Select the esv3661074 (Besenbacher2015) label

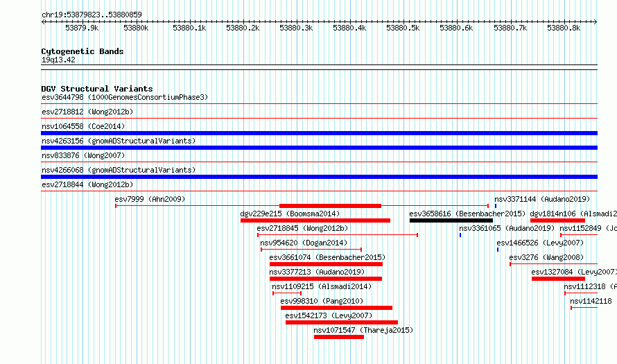pyautogui.click(x=327, y=257)
